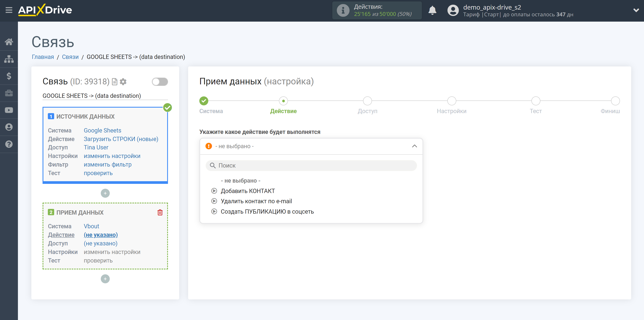The image size is (644, 320).
Task: Open the help question sidebar icon
Action: tap(9, 144)
